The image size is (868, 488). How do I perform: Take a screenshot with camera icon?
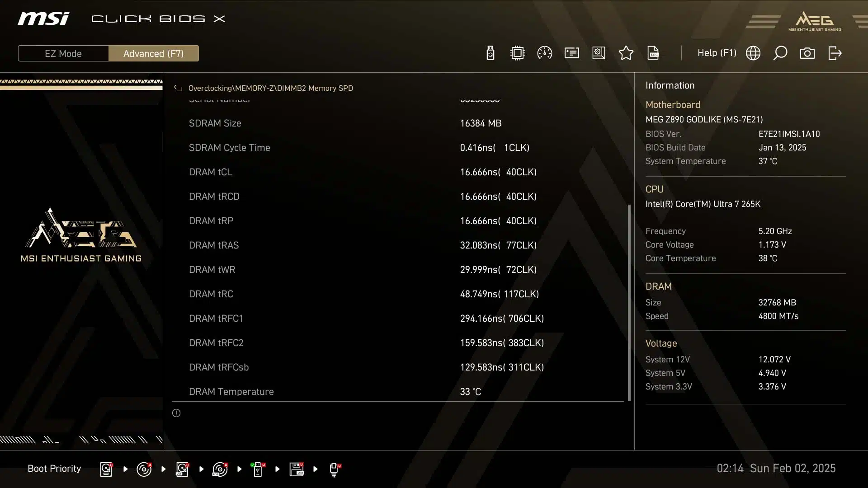point(807,53)
